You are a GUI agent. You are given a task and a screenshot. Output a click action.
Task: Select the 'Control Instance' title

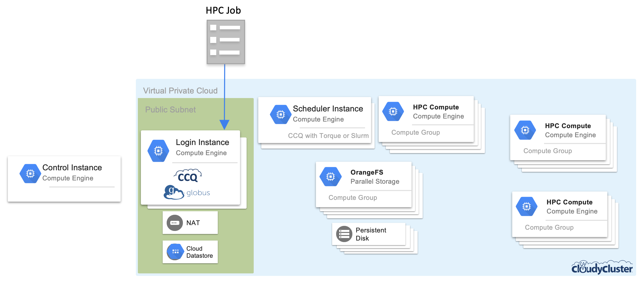pos(72,168)
